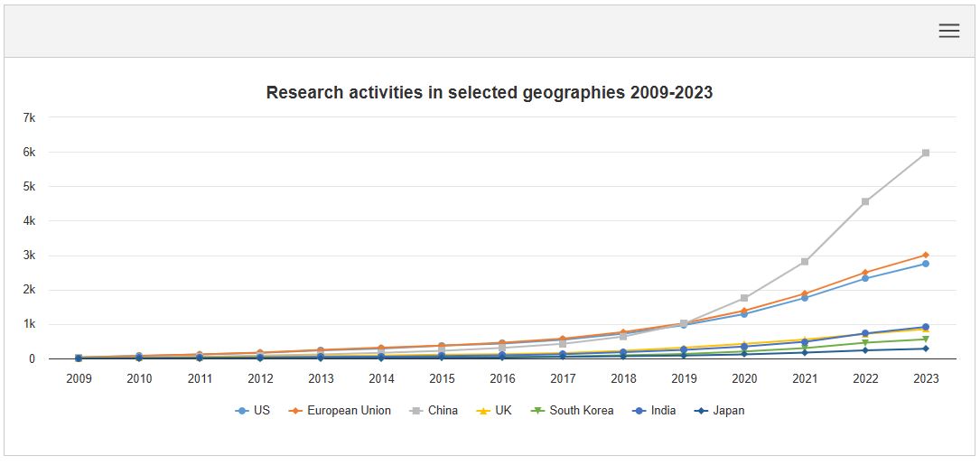Click South Korea's 2023 green triangle point
This screenshot has width=980, height=465.
pyautogui.click(x=926, y=339)
